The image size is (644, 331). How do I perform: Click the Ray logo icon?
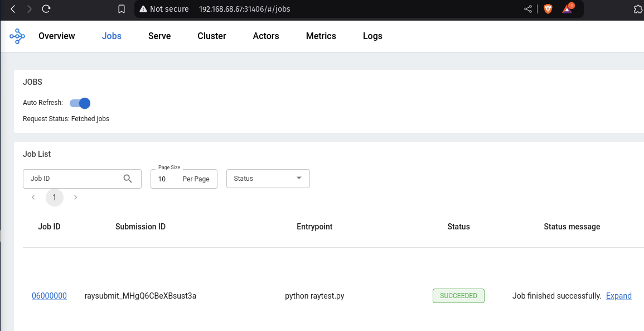pyautogui.click(x=17, y=36)
